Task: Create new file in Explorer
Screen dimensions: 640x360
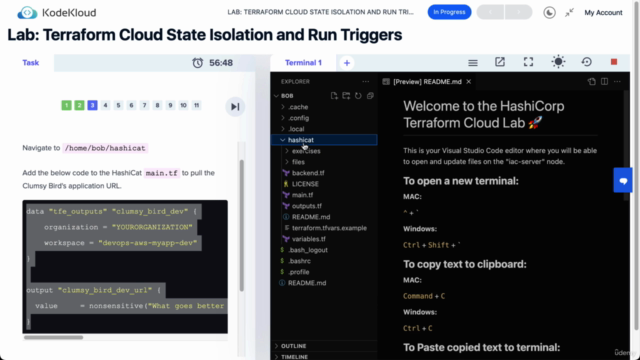Action: coord(334,96)
